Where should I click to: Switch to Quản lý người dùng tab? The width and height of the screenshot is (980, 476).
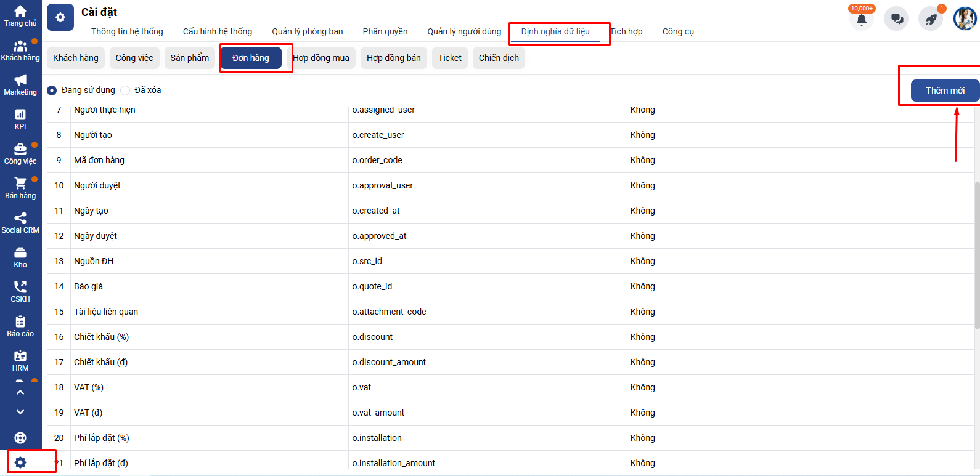click(464, 31)
